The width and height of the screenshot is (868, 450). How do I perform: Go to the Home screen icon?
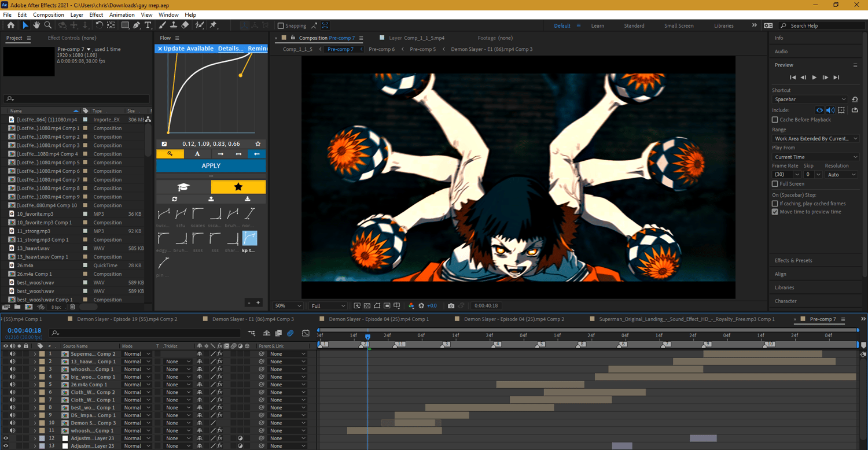[10, 25]
